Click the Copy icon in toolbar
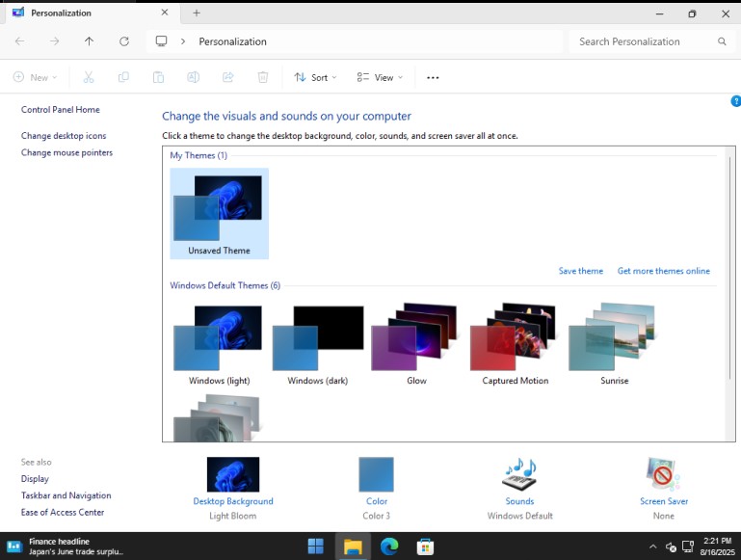 coord(123,77)
